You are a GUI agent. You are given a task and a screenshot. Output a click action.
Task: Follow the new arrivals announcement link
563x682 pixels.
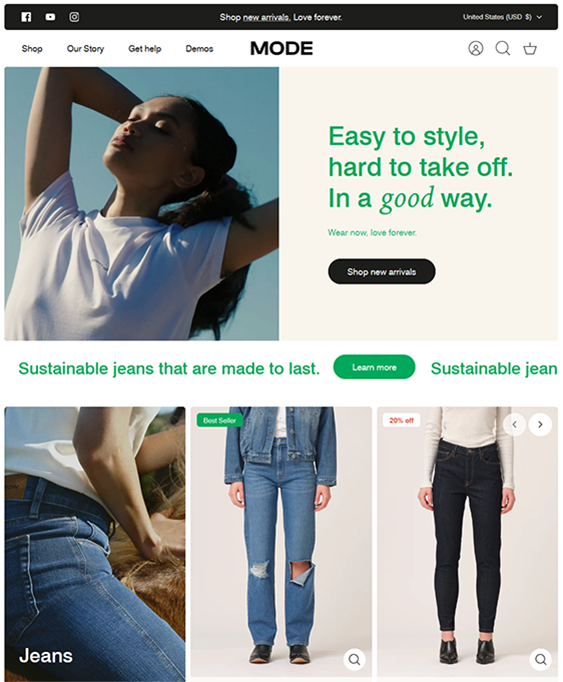pos(267,17)
